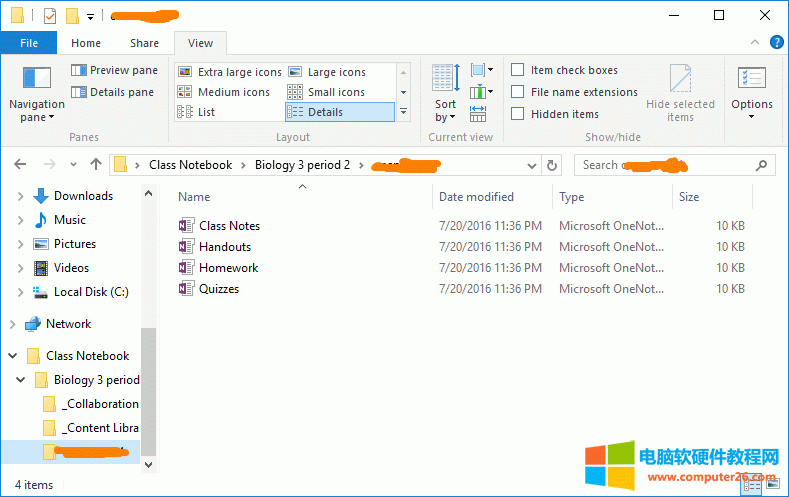Enable Item check boxes option

(518, 70)
